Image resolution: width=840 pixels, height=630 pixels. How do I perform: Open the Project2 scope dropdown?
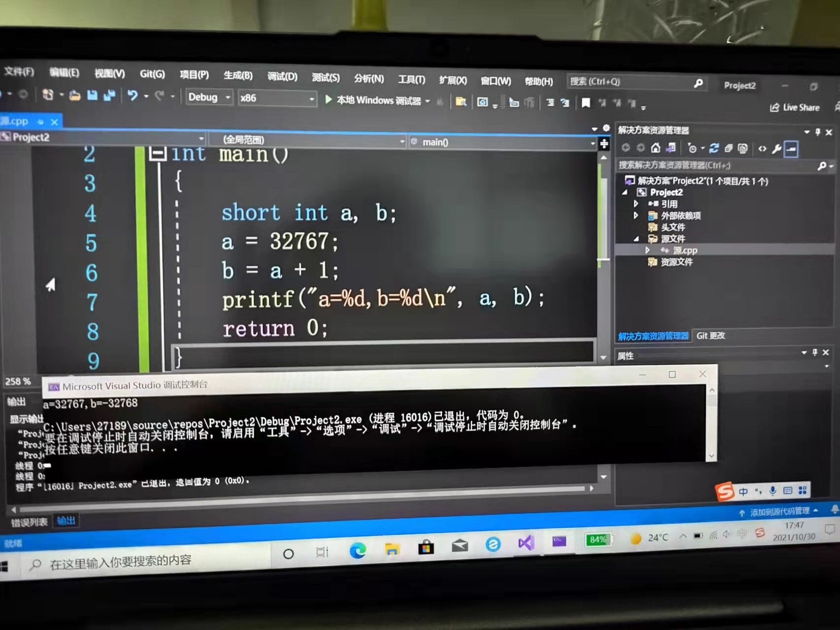(x=102, y=137)
